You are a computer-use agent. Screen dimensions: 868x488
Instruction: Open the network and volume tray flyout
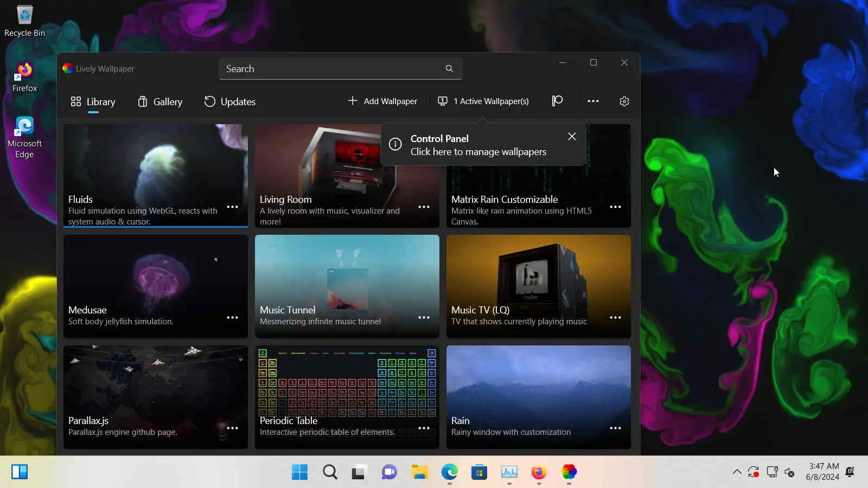click(790, 472)
